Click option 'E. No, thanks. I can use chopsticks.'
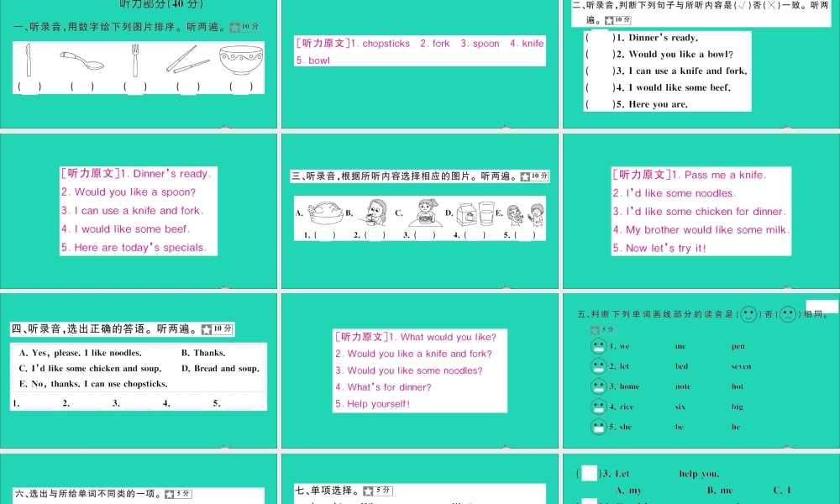Screen dimensions: 840x504 (x=93, y=384)
